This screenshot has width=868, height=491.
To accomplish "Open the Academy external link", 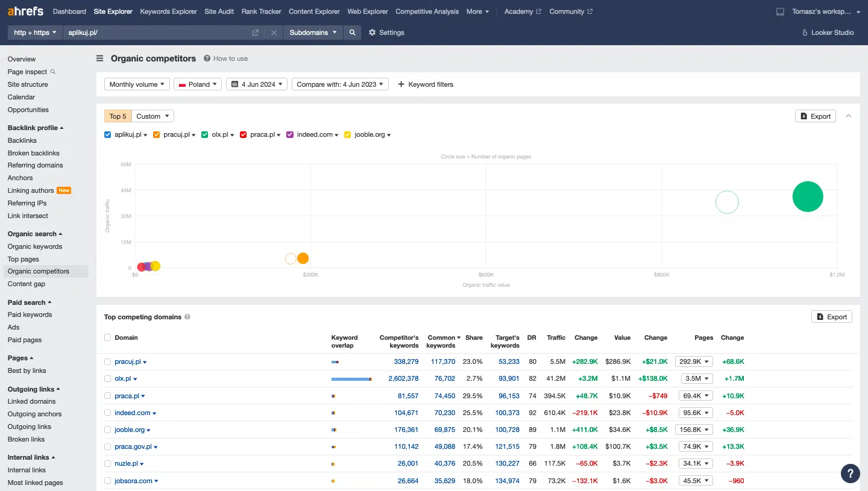I will [x=523, y=11].
